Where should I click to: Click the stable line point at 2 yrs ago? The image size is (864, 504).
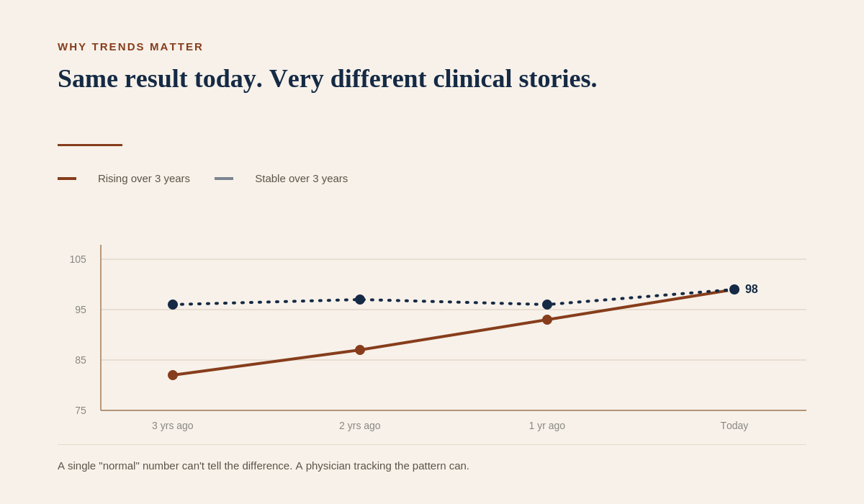click(360, 300)
